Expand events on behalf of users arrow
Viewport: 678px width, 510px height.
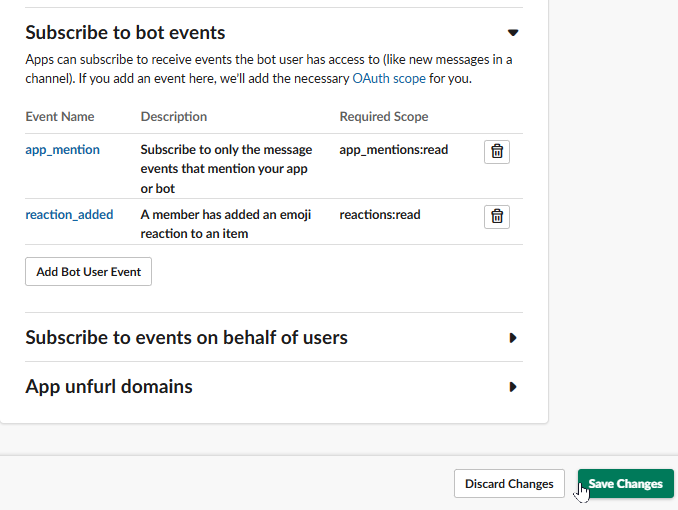coord(513,338)
